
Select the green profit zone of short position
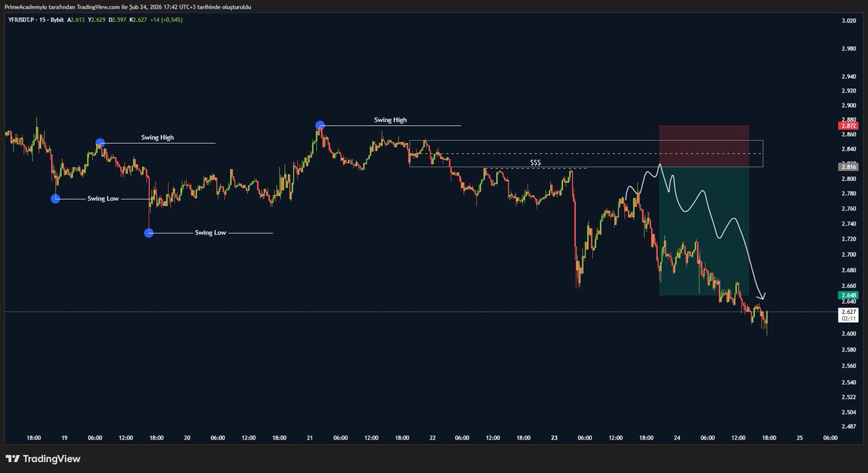coord(704,231)
